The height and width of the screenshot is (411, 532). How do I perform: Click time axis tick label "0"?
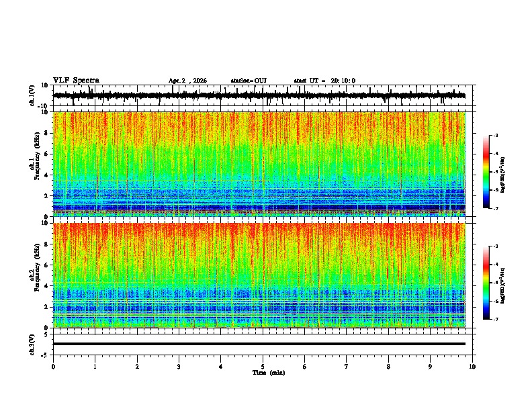(53, 367)
